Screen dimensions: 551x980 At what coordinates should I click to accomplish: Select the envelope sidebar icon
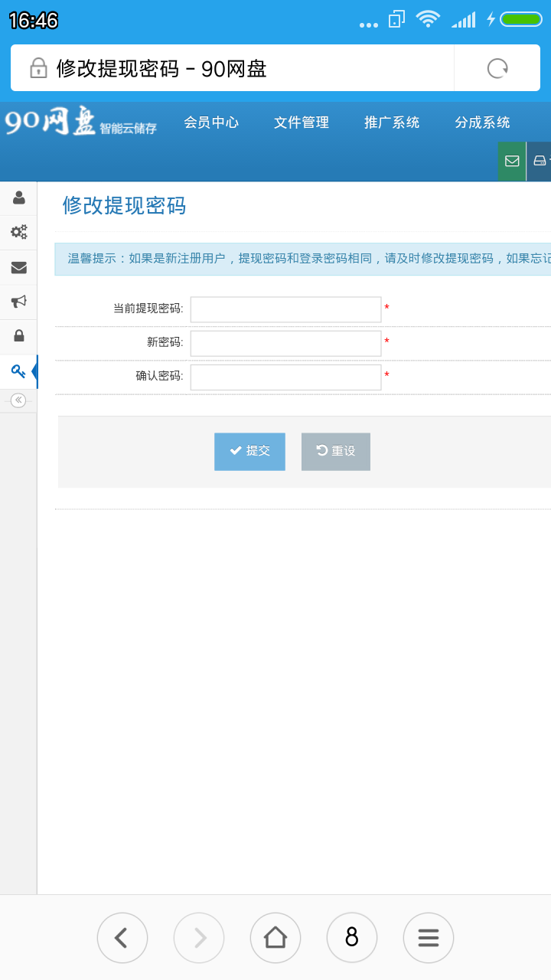pos(18,267)
